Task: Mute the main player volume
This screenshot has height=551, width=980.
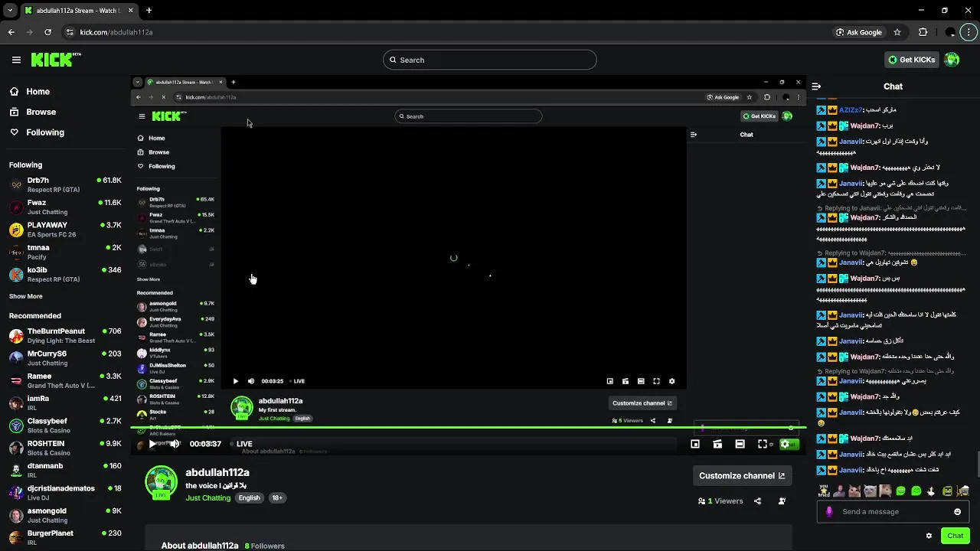Action: pyautogui.click(x=175, y=444)
